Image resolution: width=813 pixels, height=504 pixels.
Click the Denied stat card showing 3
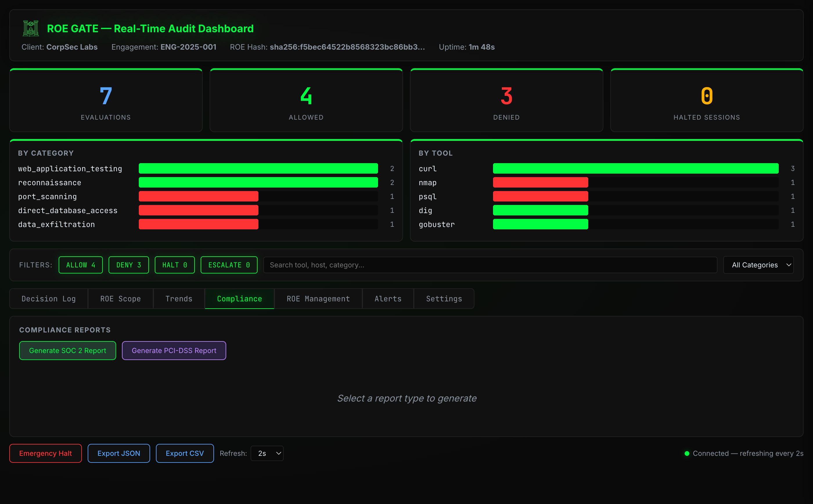(x=506, y=100)
